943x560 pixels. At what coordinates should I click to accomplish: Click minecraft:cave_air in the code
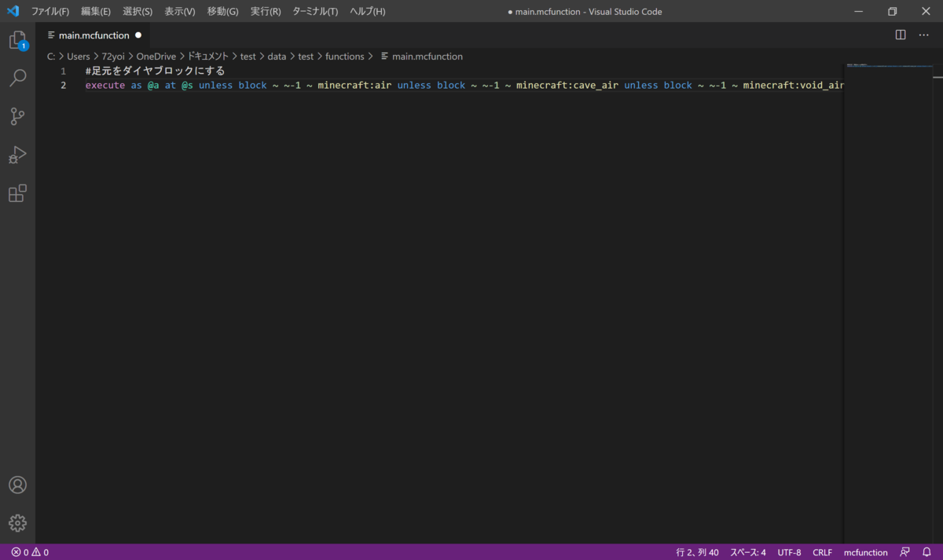[x=567, y=85]
